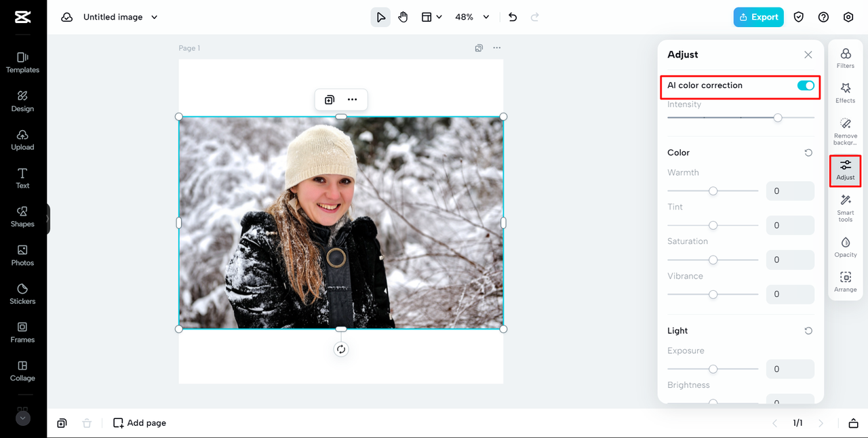This screenshot has height=438, width=868.
Task: Open the layout options dropdown
Action: (431, 17)
